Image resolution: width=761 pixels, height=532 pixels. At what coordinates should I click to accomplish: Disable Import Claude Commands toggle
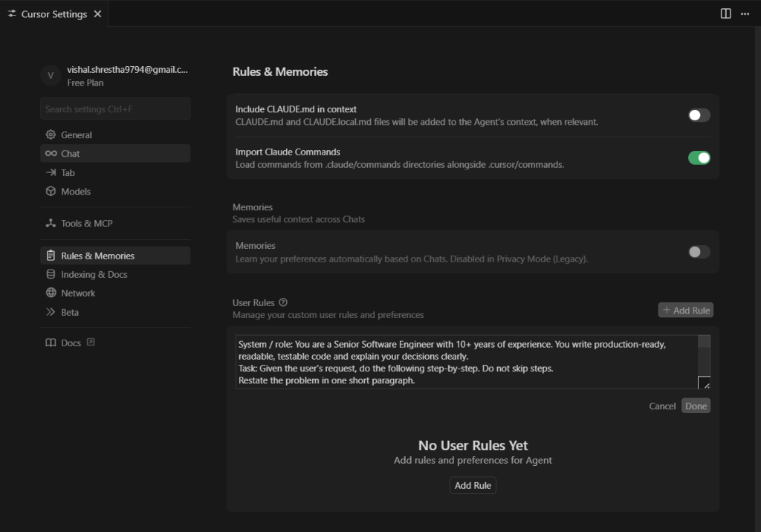point(699,158)
